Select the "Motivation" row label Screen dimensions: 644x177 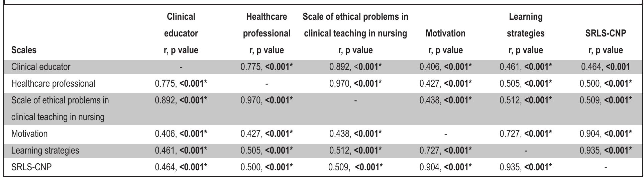point(29,134)
